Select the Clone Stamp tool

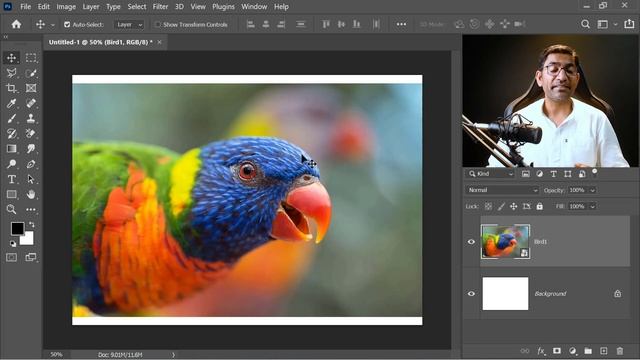(x=31, y=118)
